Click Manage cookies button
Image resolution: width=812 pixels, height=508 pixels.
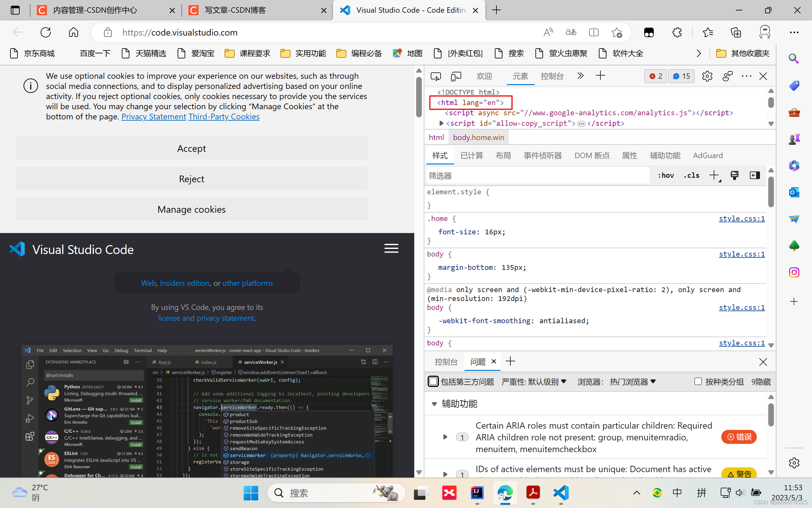tap(191, 209)
